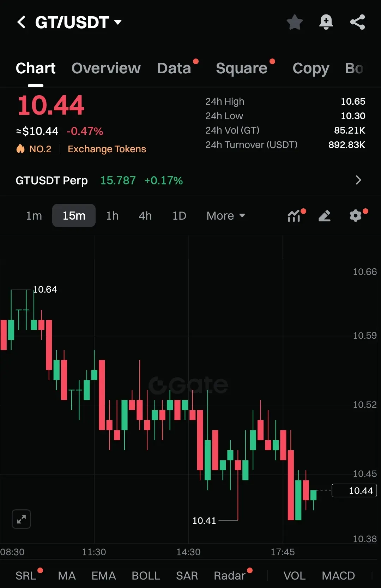Set a price alert bell
The width and height of the screenshot is (381, 588).
(326, 22)
